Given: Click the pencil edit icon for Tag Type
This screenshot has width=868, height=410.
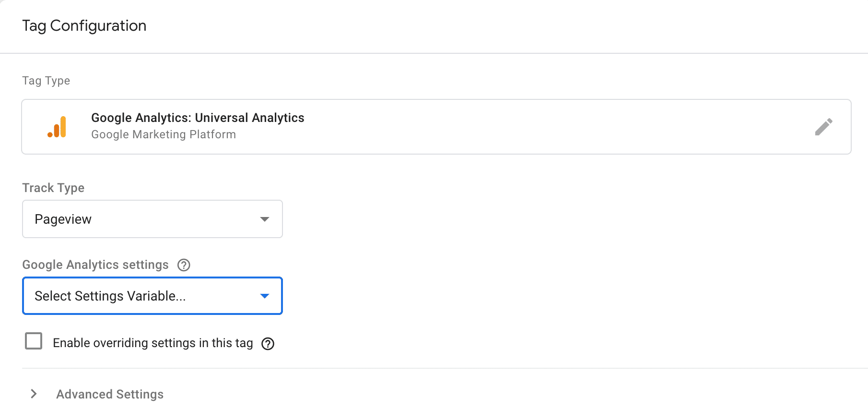Looking at the screenshot, I should click(823, 127).
